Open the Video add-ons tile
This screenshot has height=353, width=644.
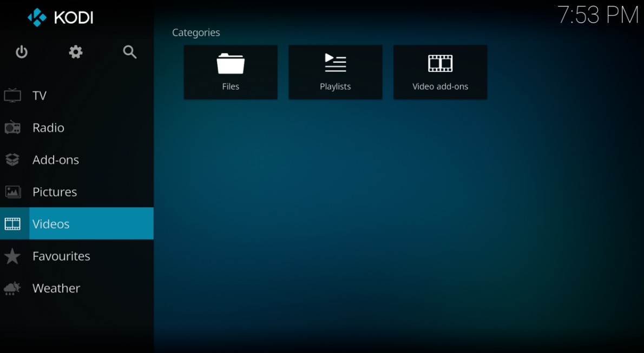[x=440, y=72]
